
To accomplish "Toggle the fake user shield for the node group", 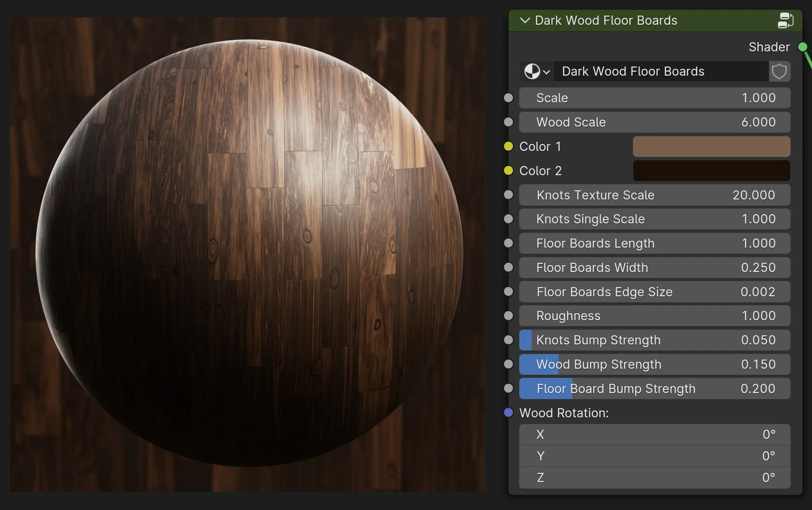I will click(779, 72).
